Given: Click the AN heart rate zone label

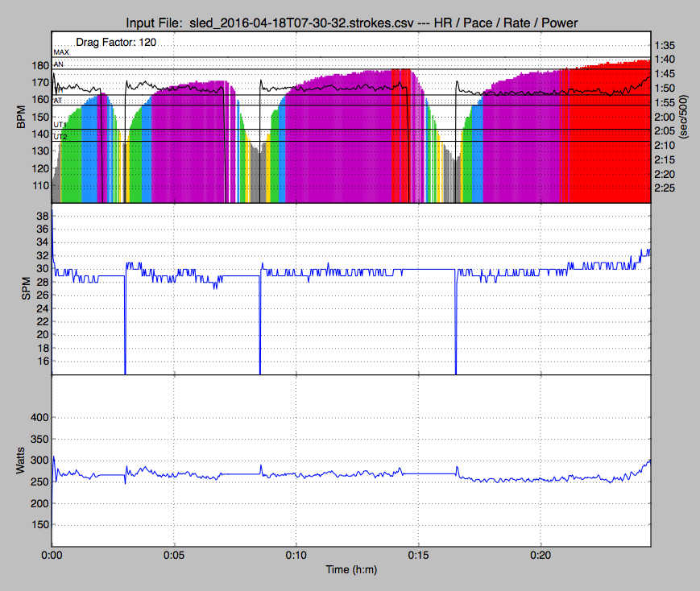Looking at the screenshot, I should click(x=59, y=64).
